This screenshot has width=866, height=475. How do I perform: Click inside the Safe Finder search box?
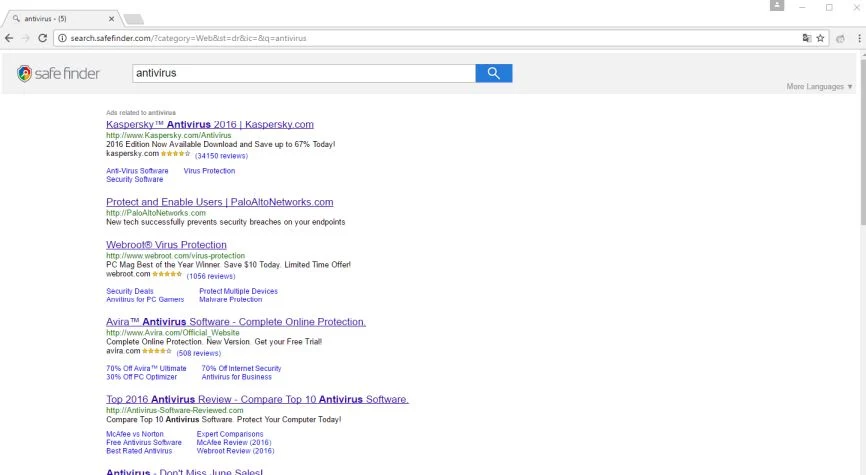304,73
